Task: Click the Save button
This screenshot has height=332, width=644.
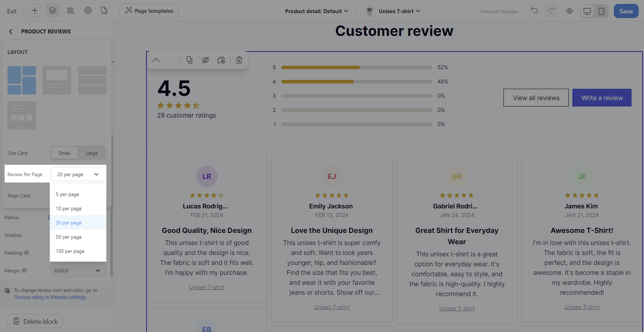Action: [x=626, y=11]
